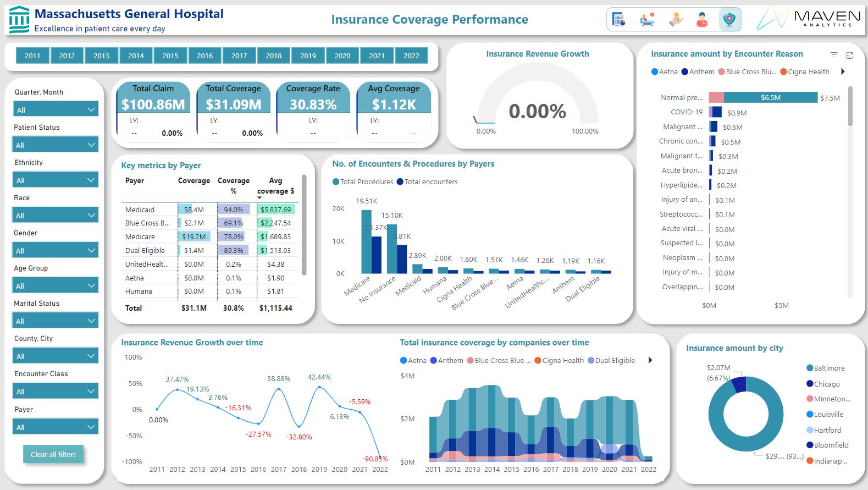
Task: Click the Payer column header
Action: click(135, 180)
